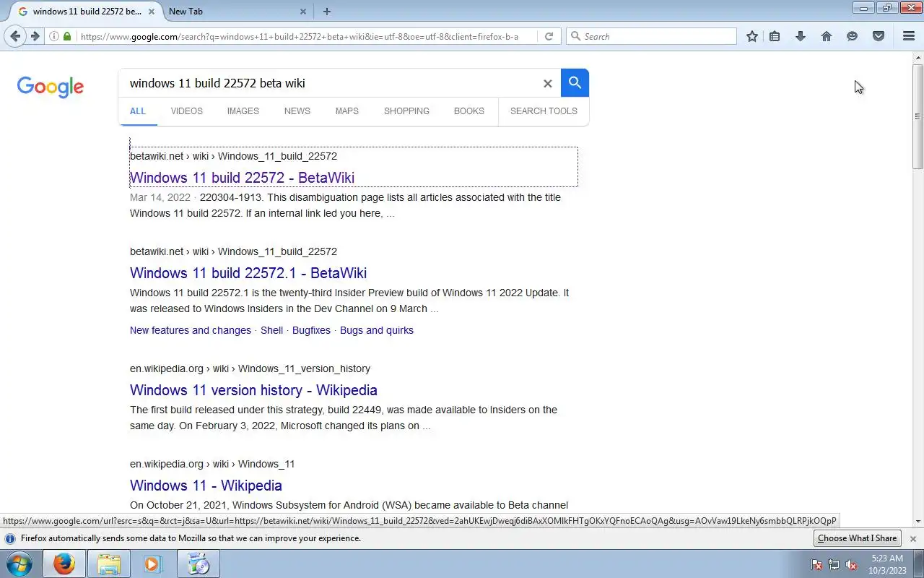Screen dimensions: 924x578
Task: Open Windows 11 version history - Wikipedia
Action: pos(253,390)
